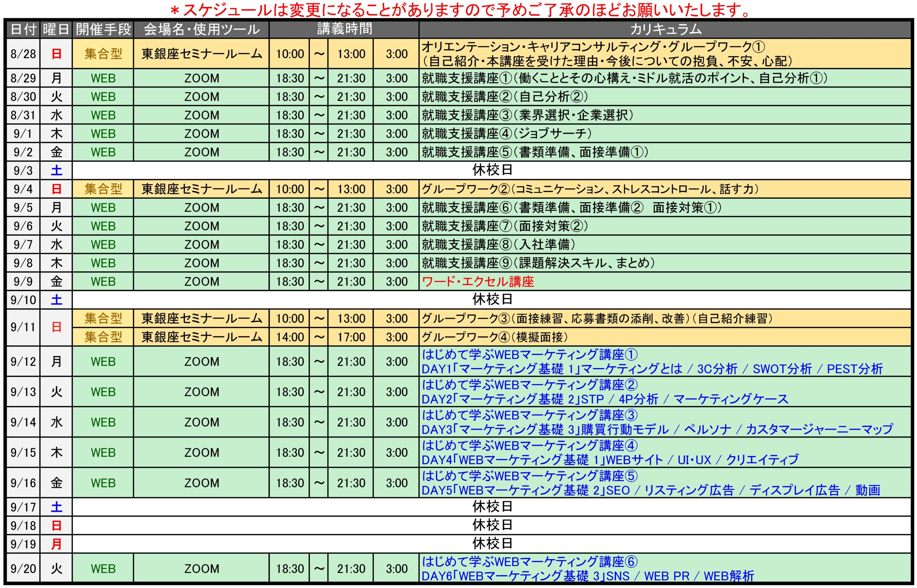917x588 pixels.
Task: Click 就職支援講座②(自己分析②) cell
Action: click(665, 97)
